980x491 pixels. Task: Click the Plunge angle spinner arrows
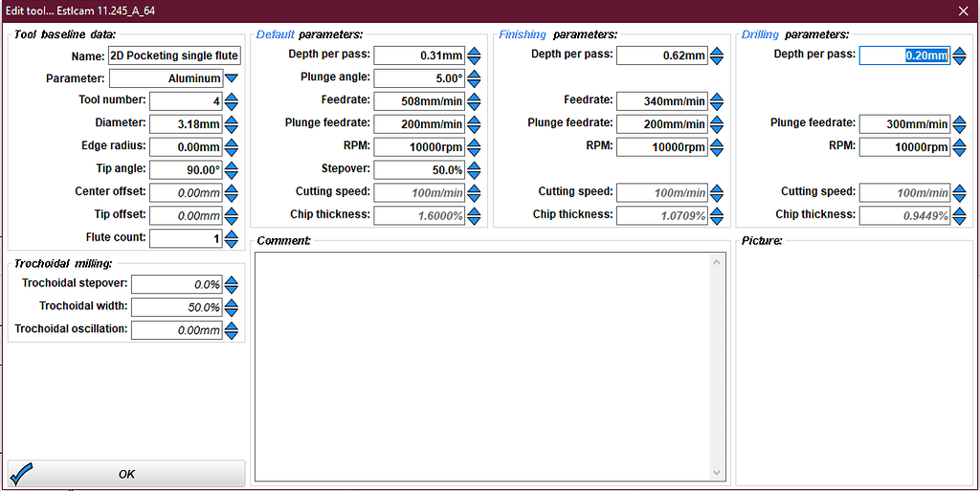click(474, 78)
